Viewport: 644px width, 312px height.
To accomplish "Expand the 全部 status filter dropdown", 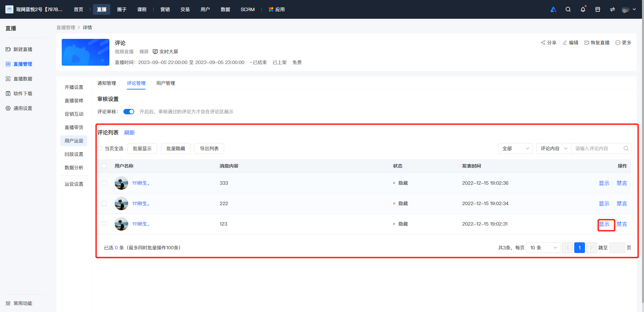I will tap(516, 148).
